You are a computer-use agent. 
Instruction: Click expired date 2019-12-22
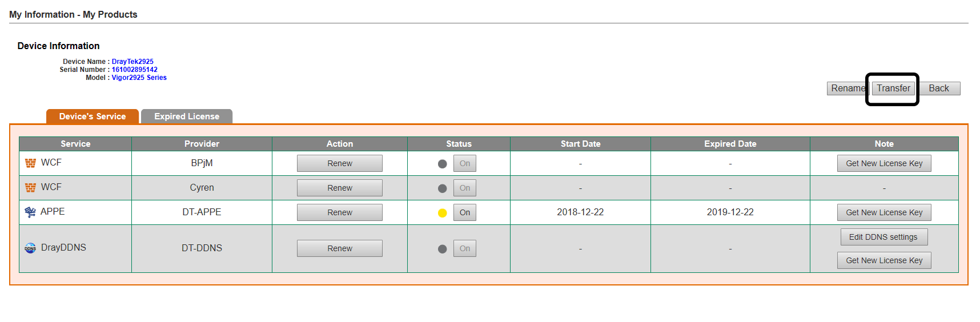[x=730, y=212]
